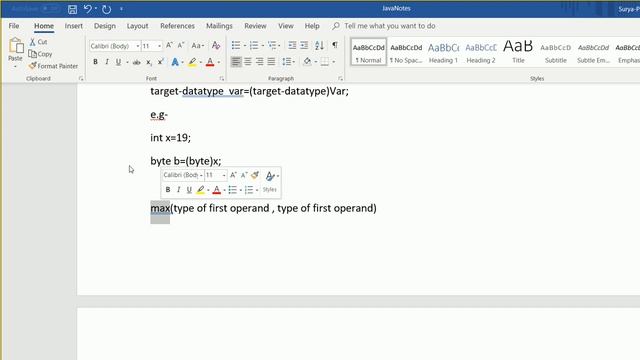Expand the Paste options arrow
Screen dimensions: 640x360
pyautogui.click(x=16, y=67)
